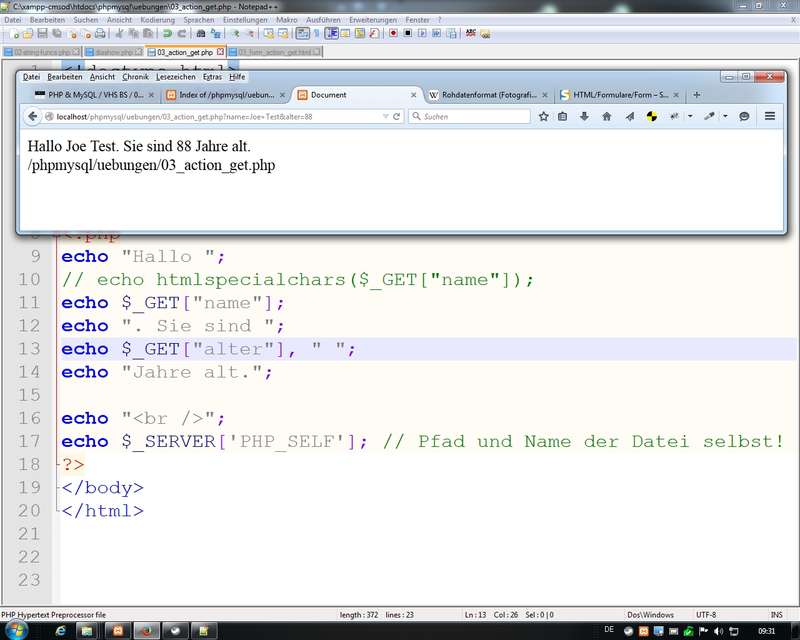Click Windows Start button
Viewport: 800px width, 640px height.
point(17,631)
